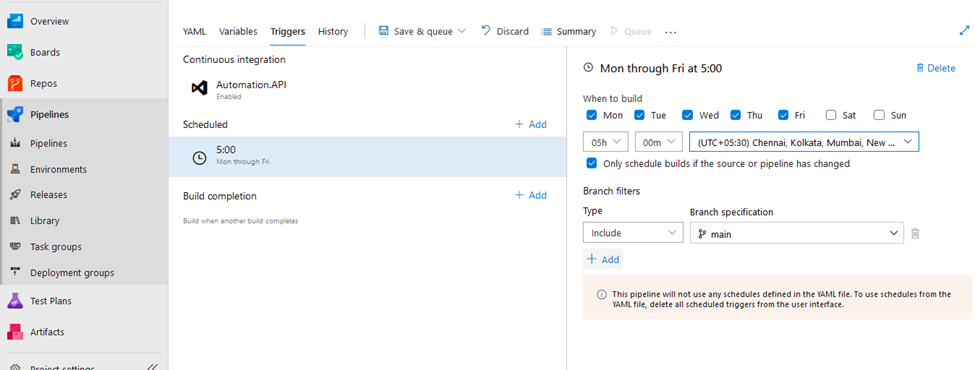Switch to the YAML tab

[194, 31]
